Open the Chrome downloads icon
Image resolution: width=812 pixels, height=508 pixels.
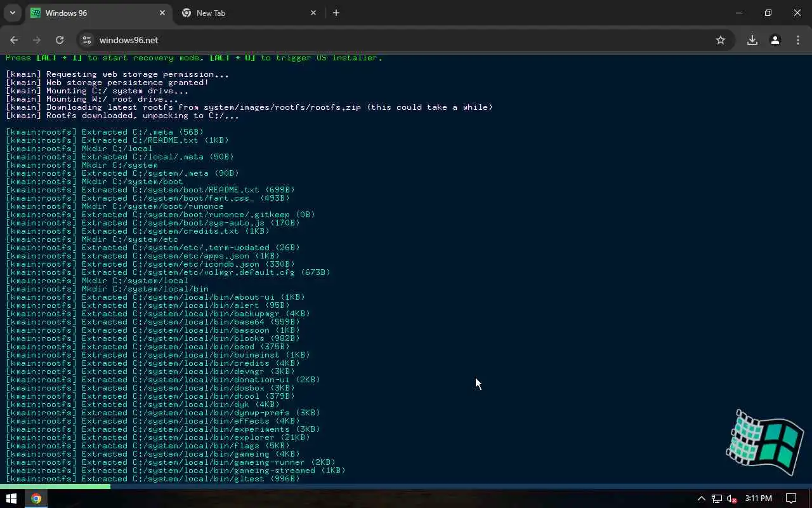752,40
